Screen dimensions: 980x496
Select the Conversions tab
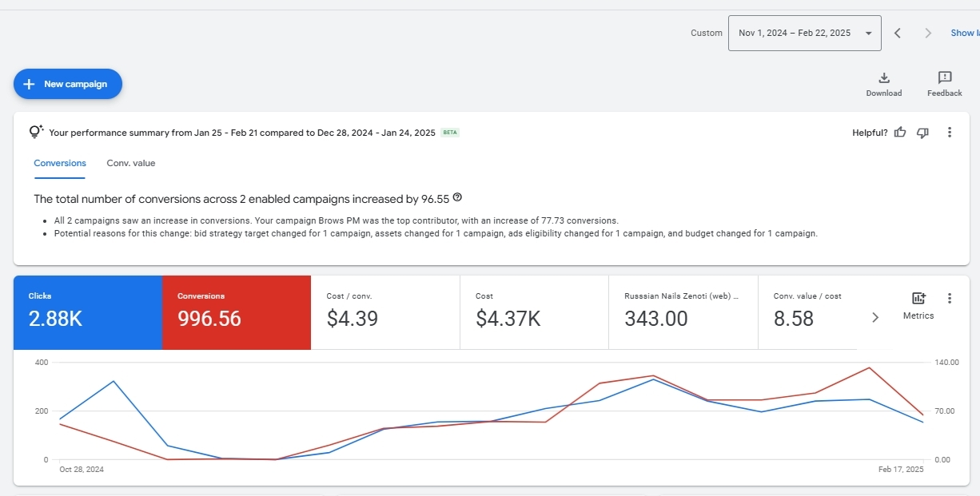coord(60,163)
